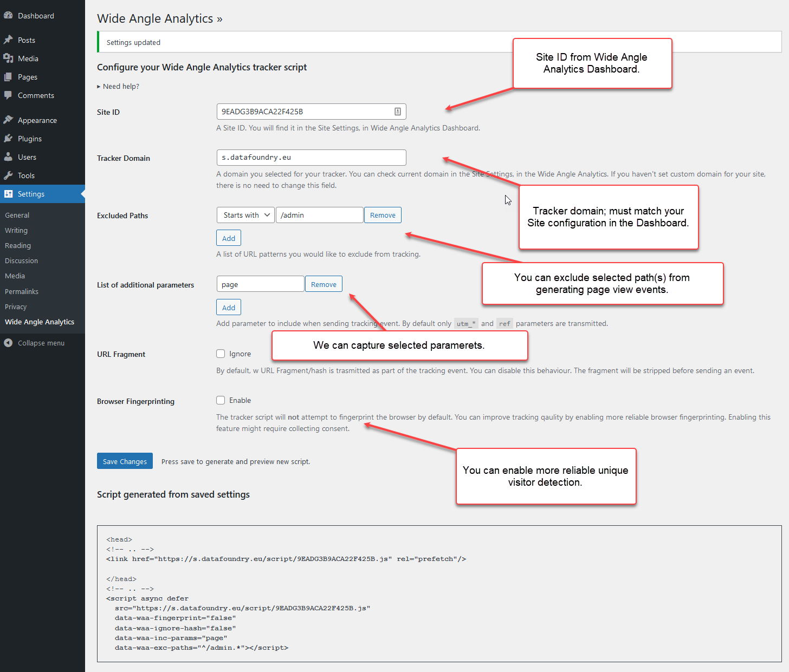The height and width of the screenshot is (672, 789).
Task: Click the Save Changes button
Action: point(125,461)
